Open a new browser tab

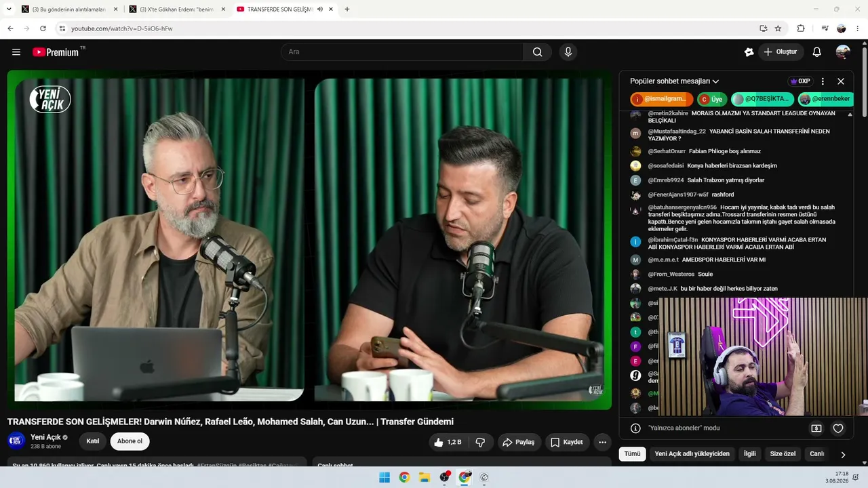click(347, 9)
